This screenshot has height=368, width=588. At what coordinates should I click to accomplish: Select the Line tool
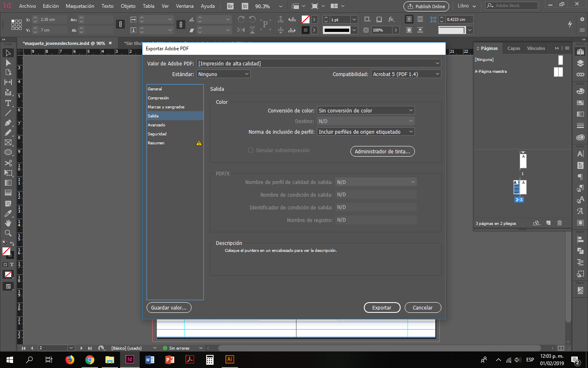8,113
